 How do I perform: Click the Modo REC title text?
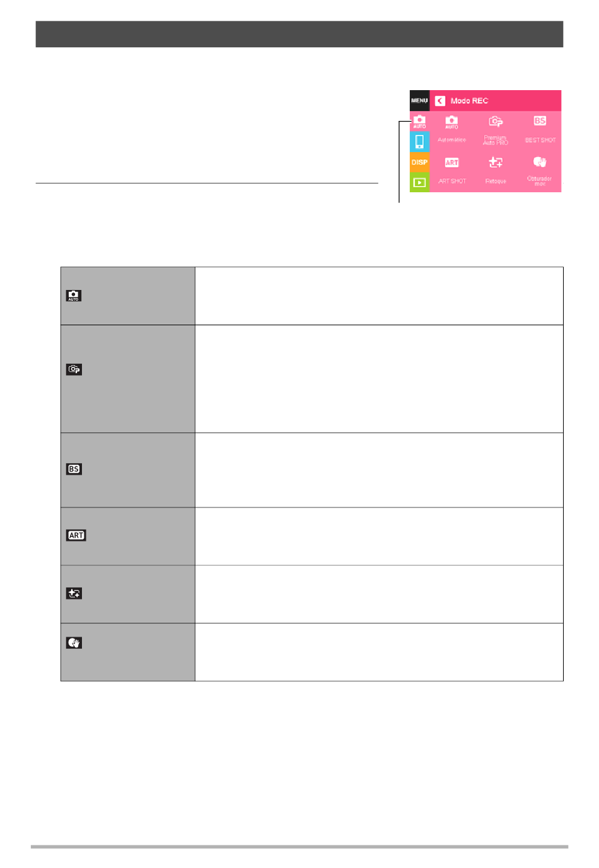tap(469, 101)
